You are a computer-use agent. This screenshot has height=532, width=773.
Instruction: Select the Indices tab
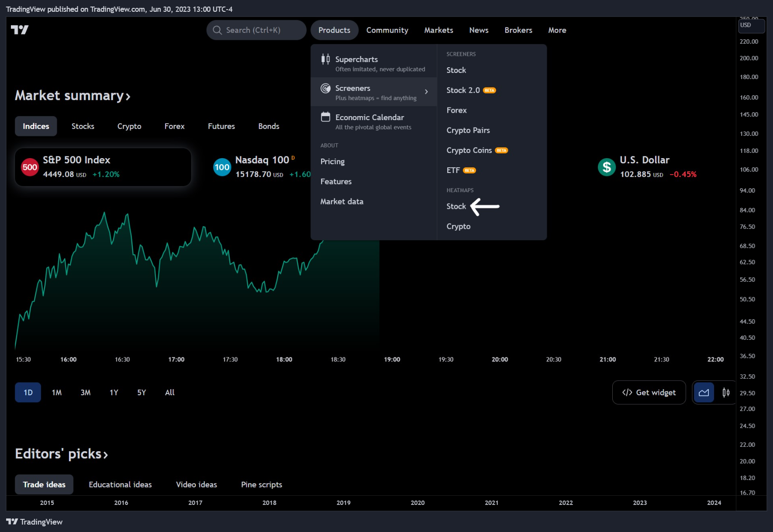pyautogui.click(x=36, y=126)
